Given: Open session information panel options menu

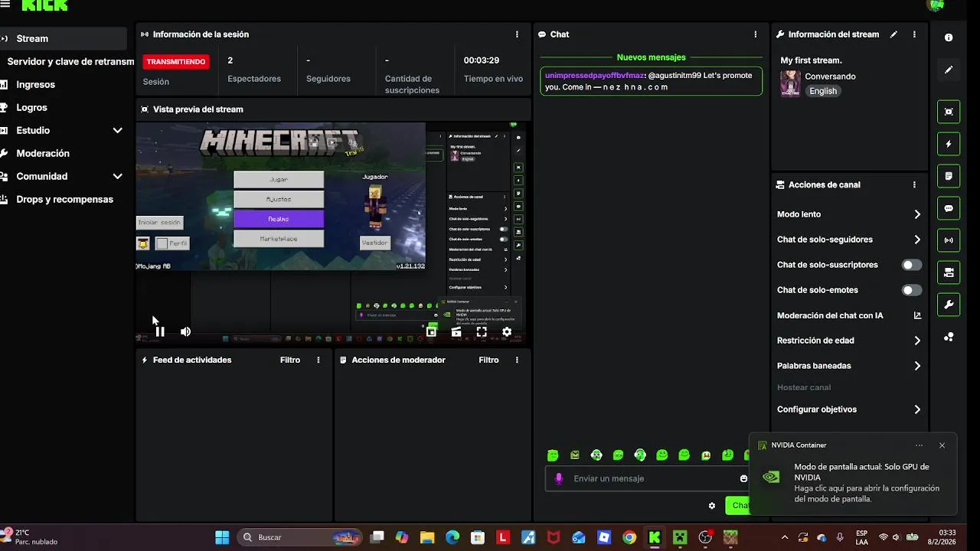Looking at the screenshot, I should point(517,34).
